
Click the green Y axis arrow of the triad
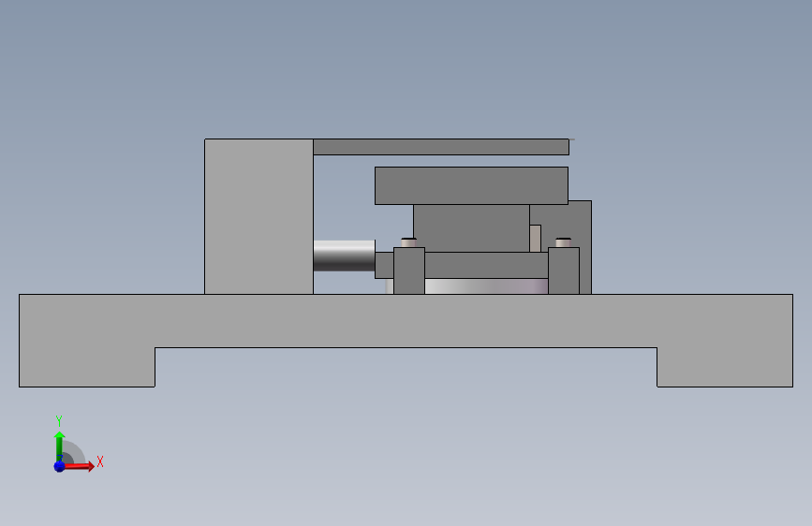pos(60,446)
